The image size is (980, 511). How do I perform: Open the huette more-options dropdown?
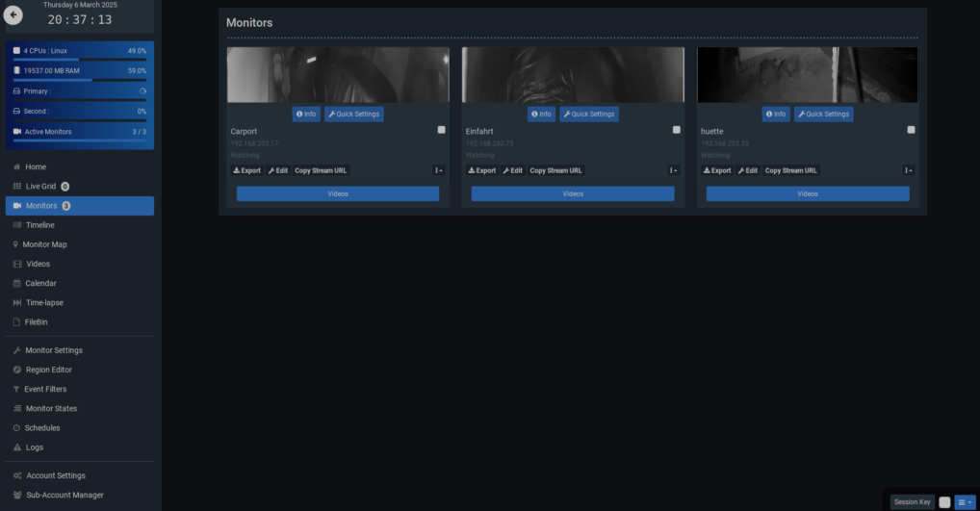908,170
